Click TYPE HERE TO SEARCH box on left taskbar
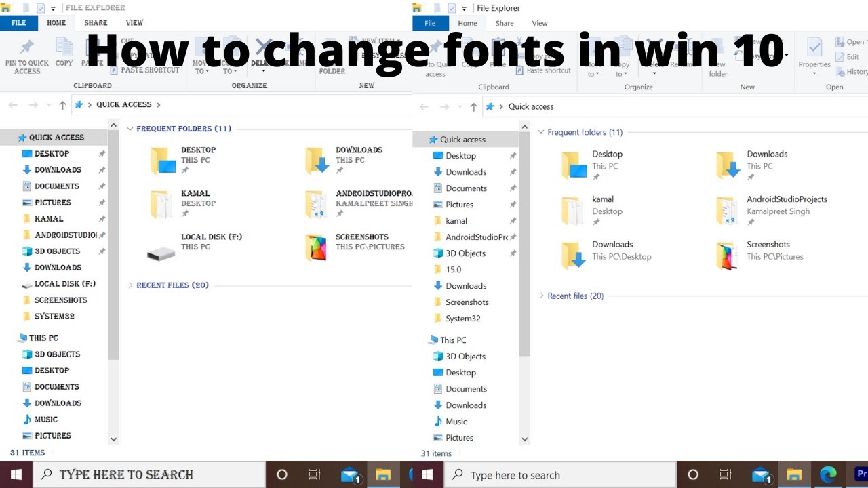The height and width of the screenshot is (488, 868). tap(149, 474)
